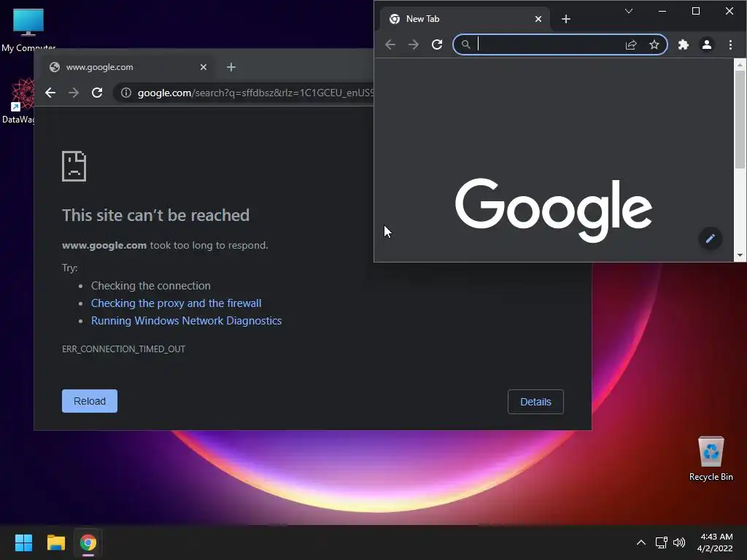Open the Windows Start menu
This screenshot has height=560, width=747.
23,542
